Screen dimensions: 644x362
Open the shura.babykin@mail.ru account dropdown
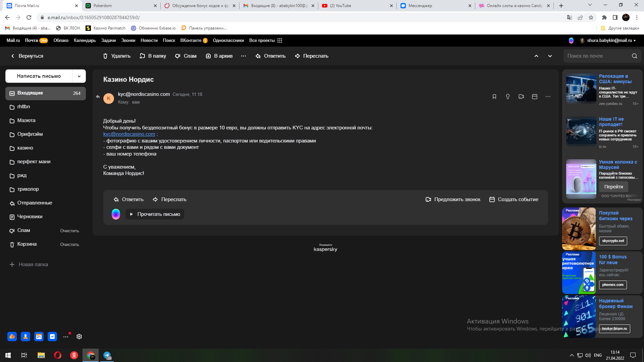[610, 41]
